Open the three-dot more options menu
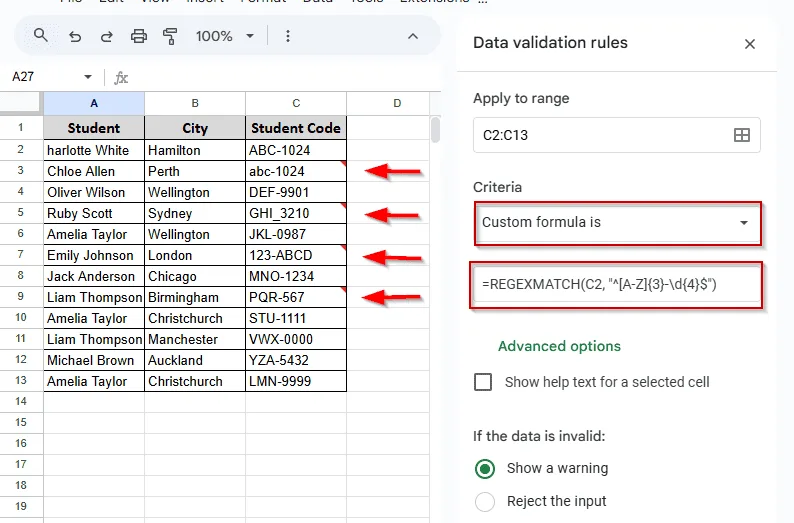This screenshot has height=523, width=794. coord(288,36)
